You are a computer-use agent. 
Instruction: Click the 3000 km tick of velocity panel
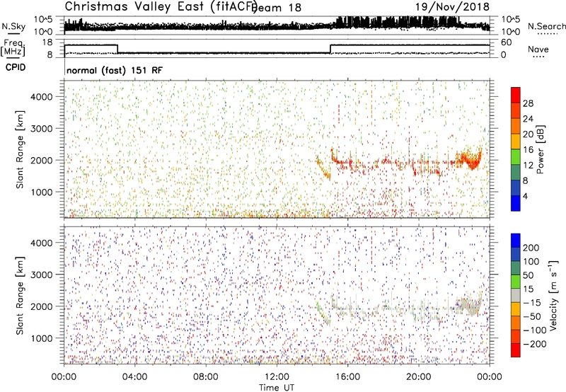[x=42, y=275]
